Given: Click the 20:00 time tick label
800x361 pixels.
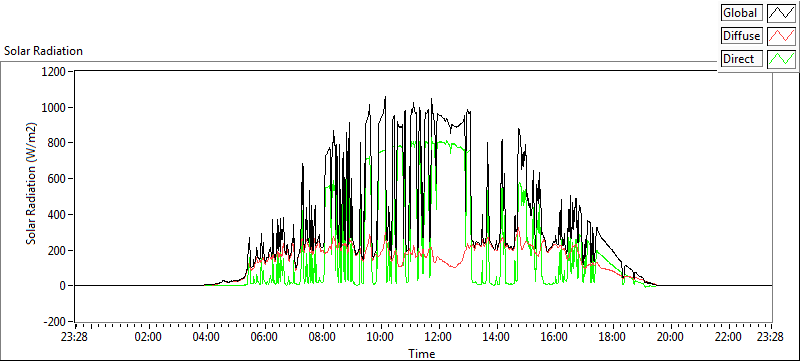Looking at the screenshot, I should (670, 337).
